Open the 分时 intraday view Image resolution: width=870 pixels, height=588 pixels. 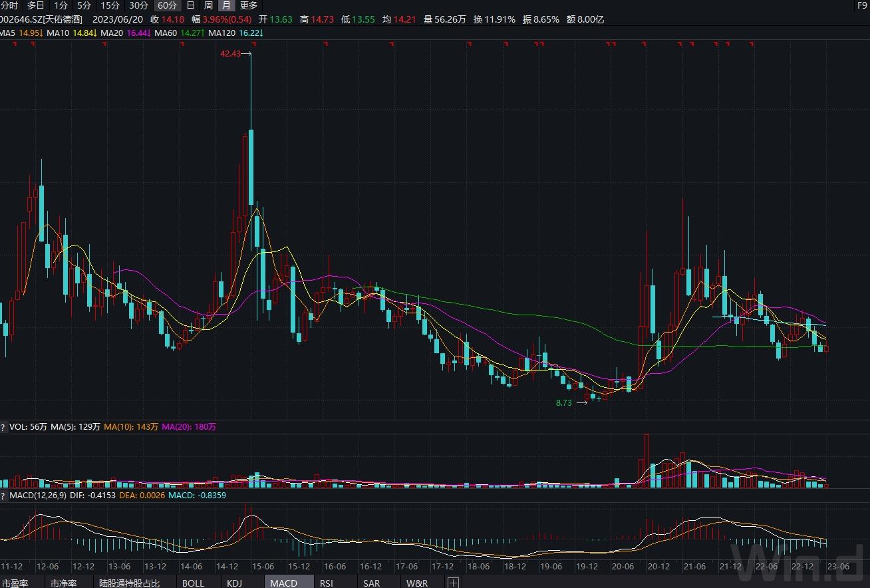(9, 5)
